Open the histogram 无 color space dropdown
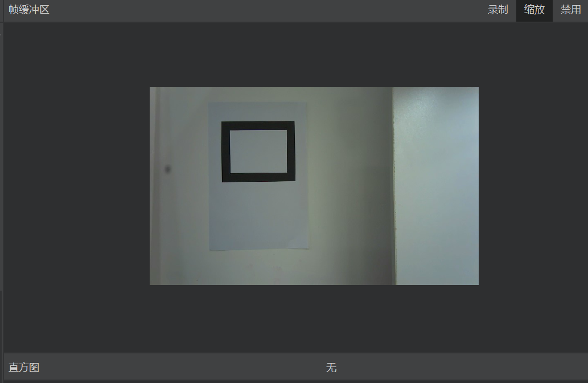 (331, 368)
